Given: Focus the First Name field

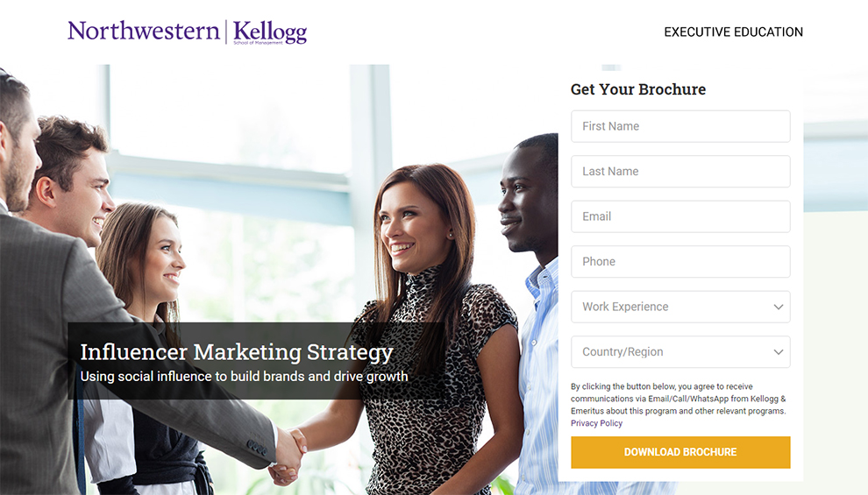Looking at the screenshot, I should (680, 126).
